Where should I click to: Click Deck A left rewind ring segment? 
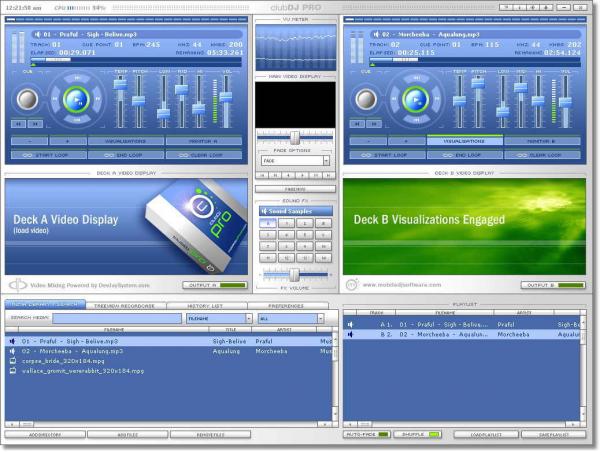[x=55, y=99]
